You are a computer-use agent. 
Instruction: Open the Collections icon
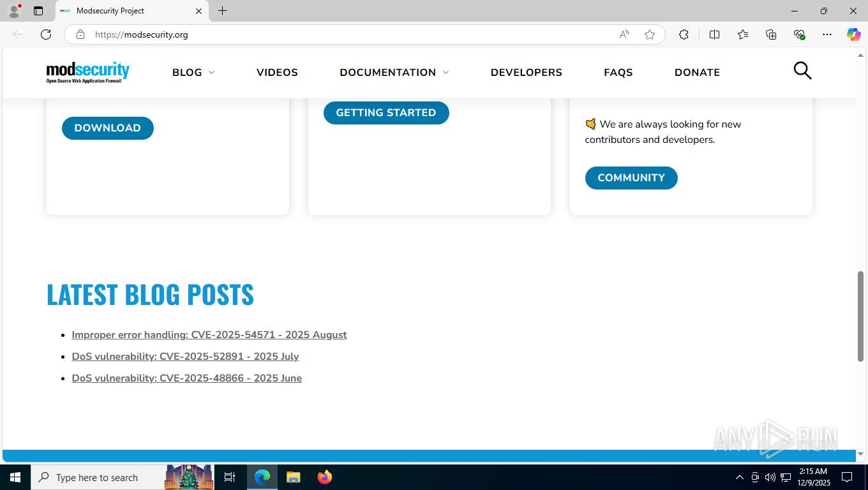tap(771, 34)
